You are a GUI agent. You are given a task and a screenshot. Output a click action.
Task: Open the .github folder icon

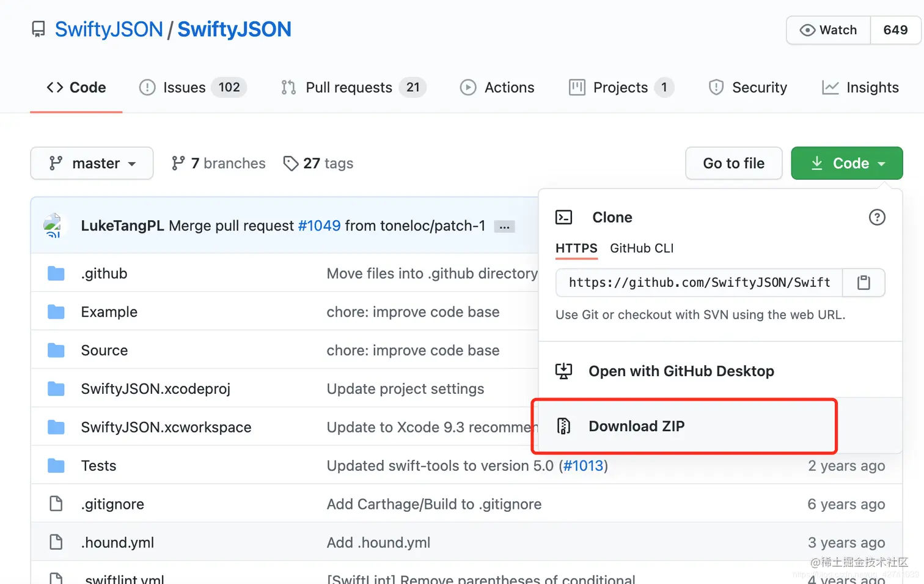click(56, 273)
